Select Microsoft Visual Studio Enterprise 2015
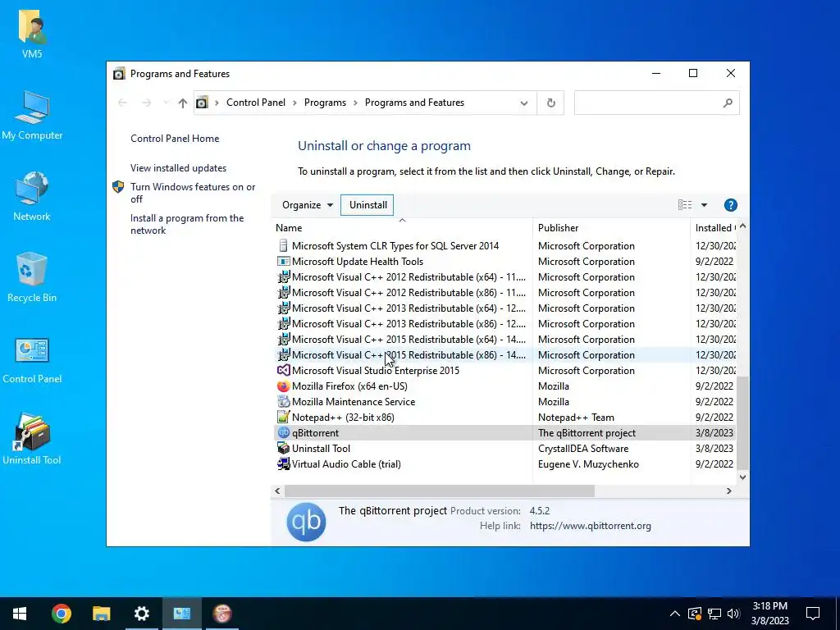 tap(504, 370)
